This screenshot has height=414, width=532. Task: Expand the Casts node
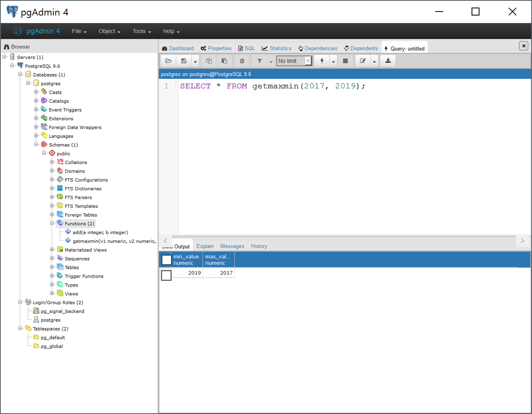point(36,92)
